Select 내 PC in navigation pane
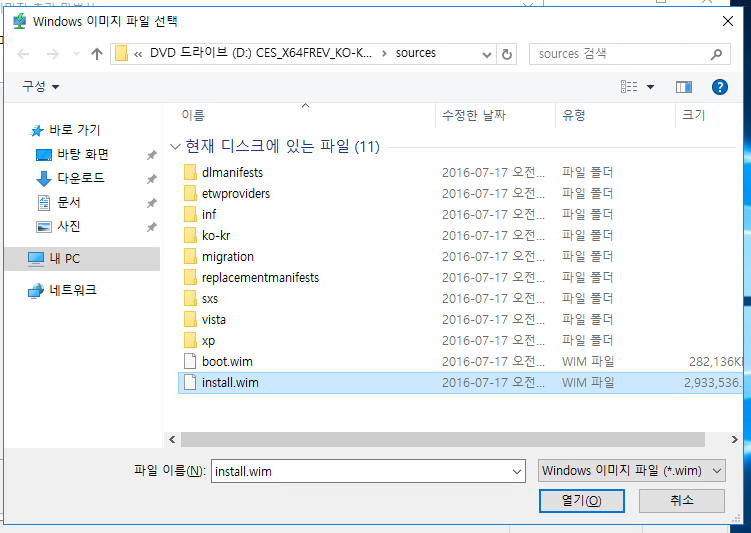Screen dimensions: 751x533 pyautogui.click(x=82, y=259)
